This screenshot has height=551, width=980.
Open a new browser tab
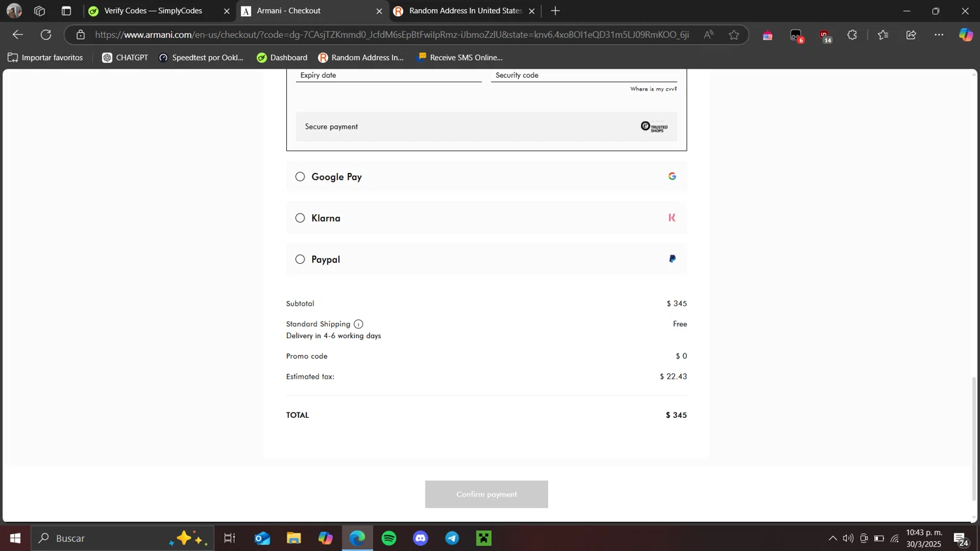pos(555,11)
